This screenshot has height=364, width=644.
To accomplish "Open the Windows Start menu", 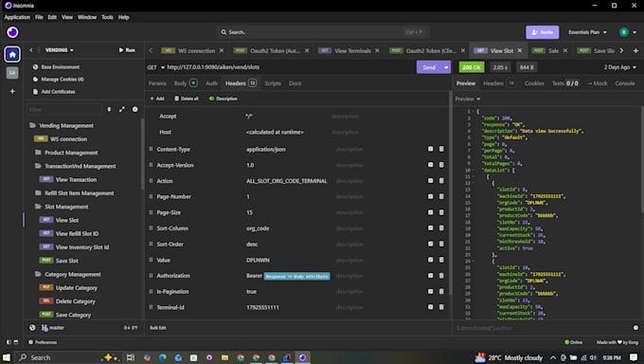I will coord(7,357).
